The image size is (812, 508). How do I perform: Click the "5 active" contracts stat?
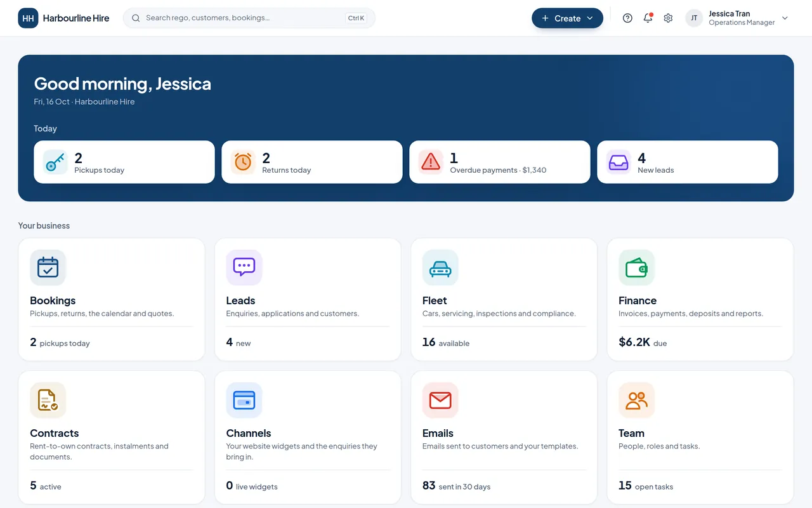coord(46,486)
